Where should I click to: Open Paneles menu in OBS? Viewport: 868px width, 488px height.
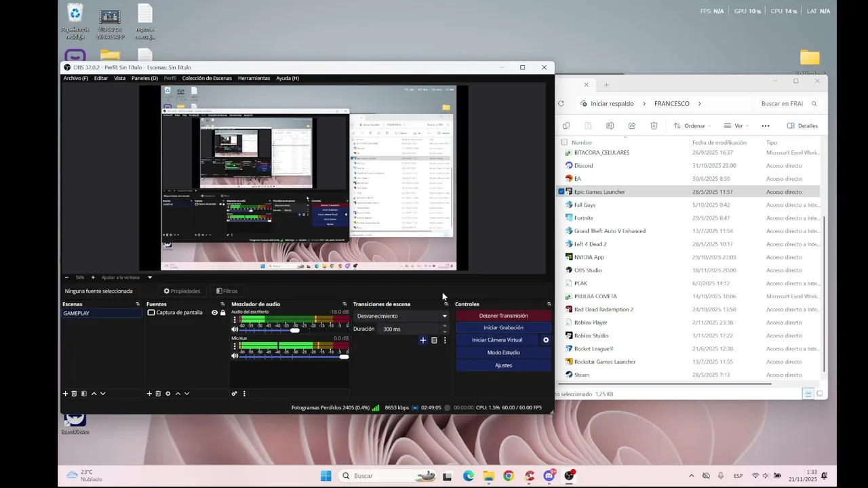click(x=144, y=78)
